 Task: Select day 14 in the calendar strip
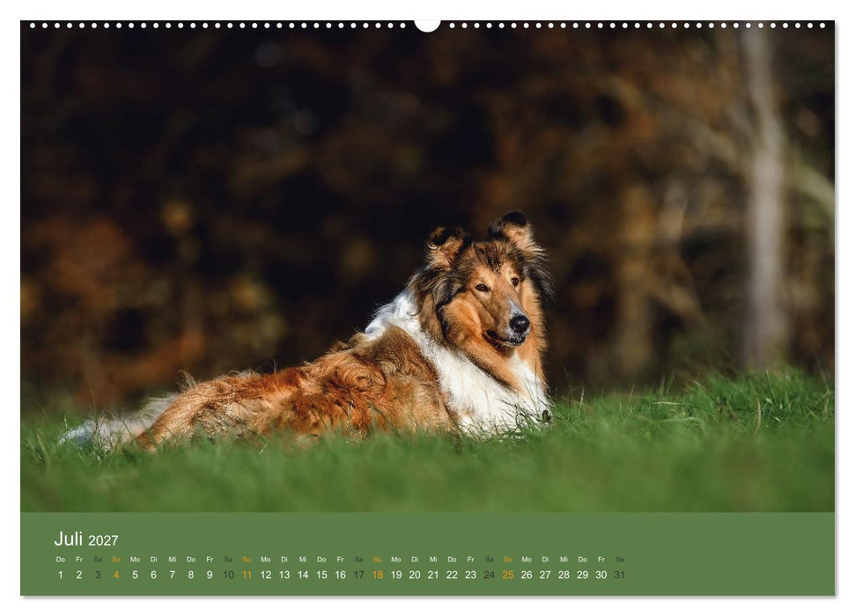(303, 575)
